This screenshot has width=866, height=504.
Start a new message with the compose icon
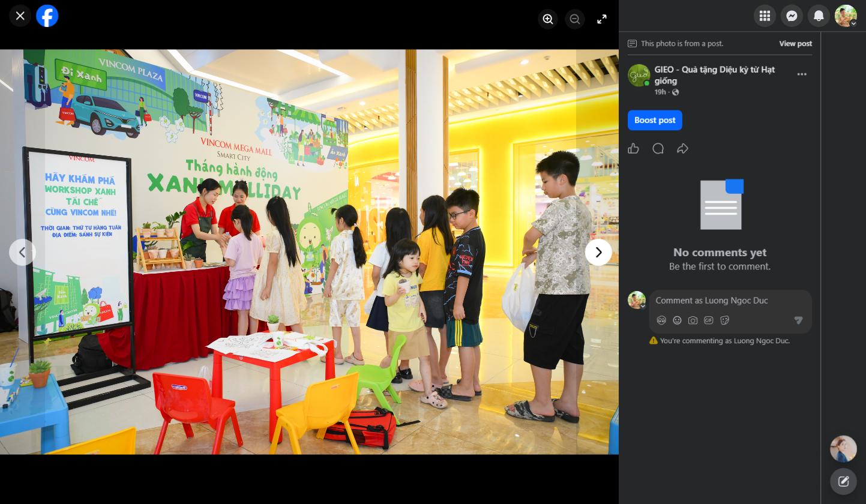pos(843,481)
